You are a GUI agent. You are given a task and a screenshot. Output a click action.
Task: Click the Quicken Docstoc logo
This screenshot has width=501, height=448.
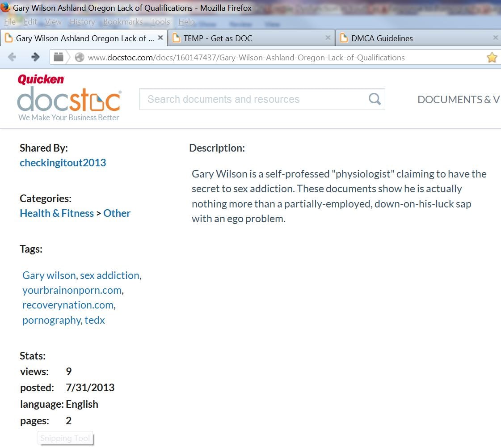69,98
